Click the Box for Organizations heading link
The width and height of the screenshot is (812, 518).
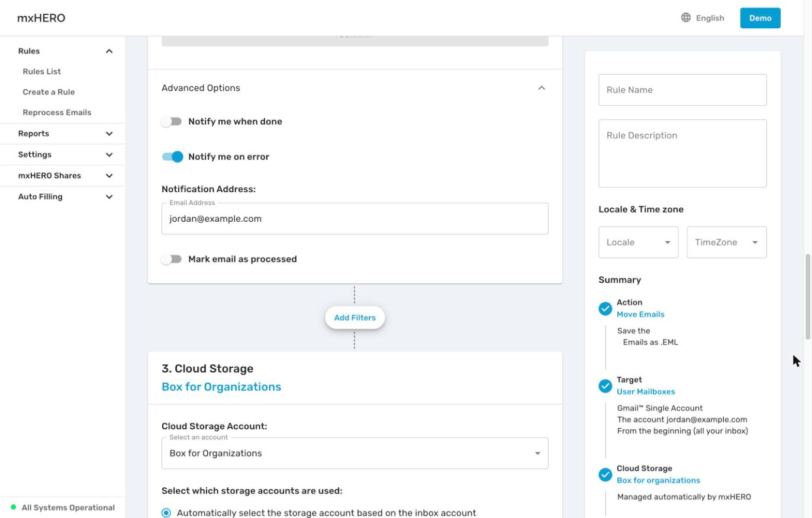221,387
